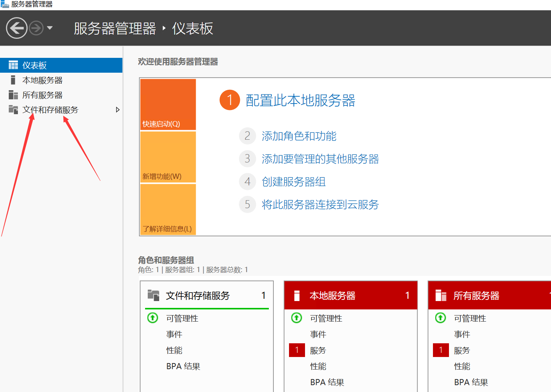The height and width of the screenshot is (392, 551).
Task: Click 配置此本地服务器 link
Action: coord(300,100)
